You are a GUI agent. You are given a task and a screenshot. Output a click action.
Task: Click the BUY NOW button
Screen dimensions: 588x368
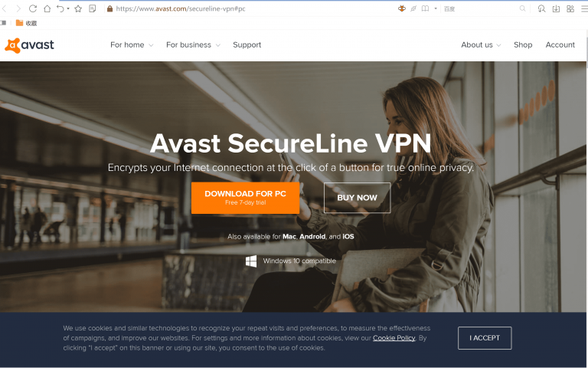(357, 198)
